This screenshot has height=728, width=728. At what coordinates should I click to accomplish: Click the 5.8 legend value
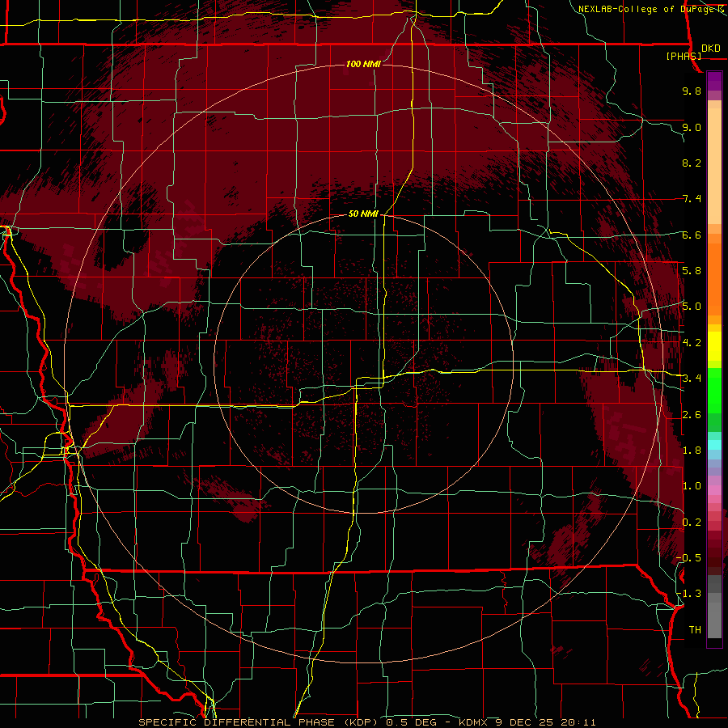pyautogui.click(x=692, y=271)
